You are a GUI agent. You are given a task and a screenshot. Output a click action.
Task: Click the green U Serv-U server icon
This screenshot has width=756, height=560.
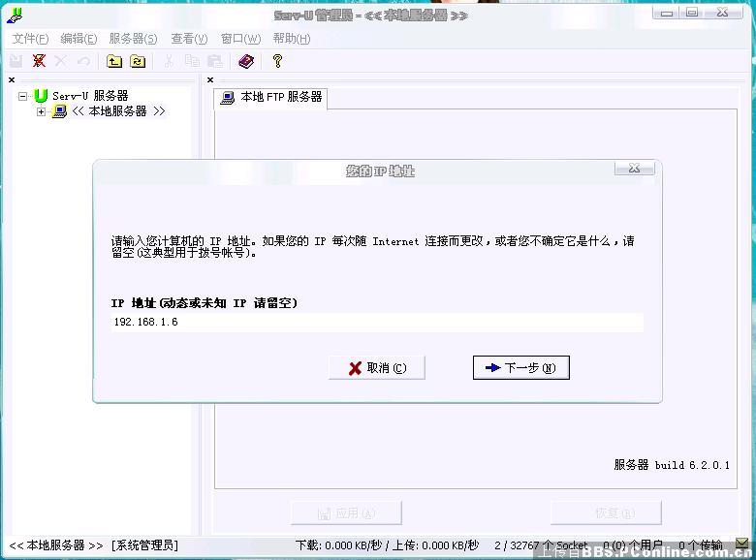[x=41, y=96]
